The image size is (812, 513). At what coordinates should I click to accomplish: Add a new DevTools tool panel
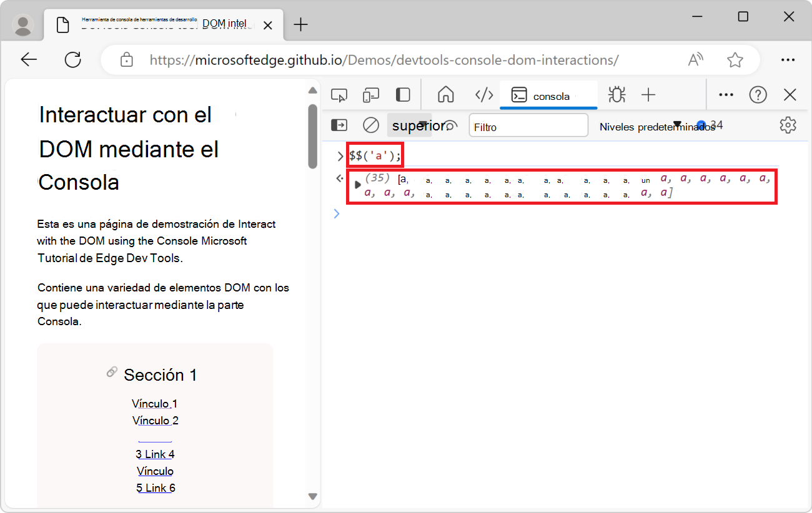coord(648,95)
